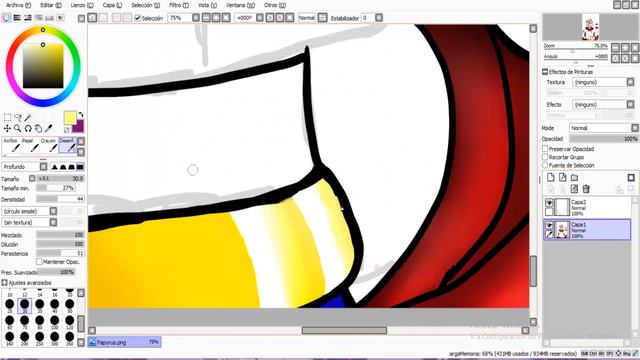Open the Lienzo menu
The image size is (640, 360).
coord(82,5)
